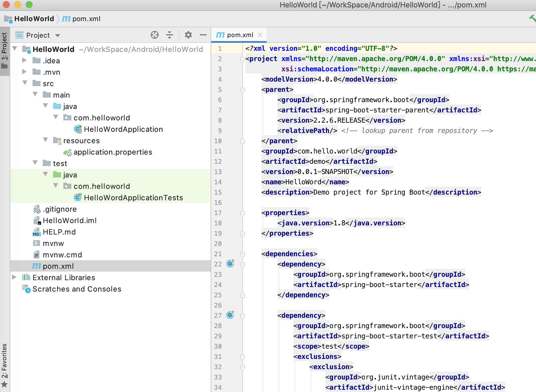Click the green test java folder icon
This screenshot has width=536, height=392.
[x=57, y=175]
